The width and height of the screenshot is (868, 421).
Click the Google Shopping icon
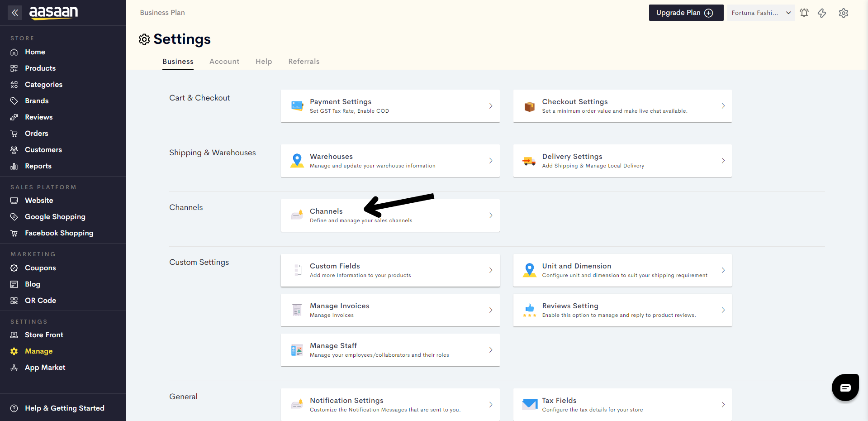14,217
